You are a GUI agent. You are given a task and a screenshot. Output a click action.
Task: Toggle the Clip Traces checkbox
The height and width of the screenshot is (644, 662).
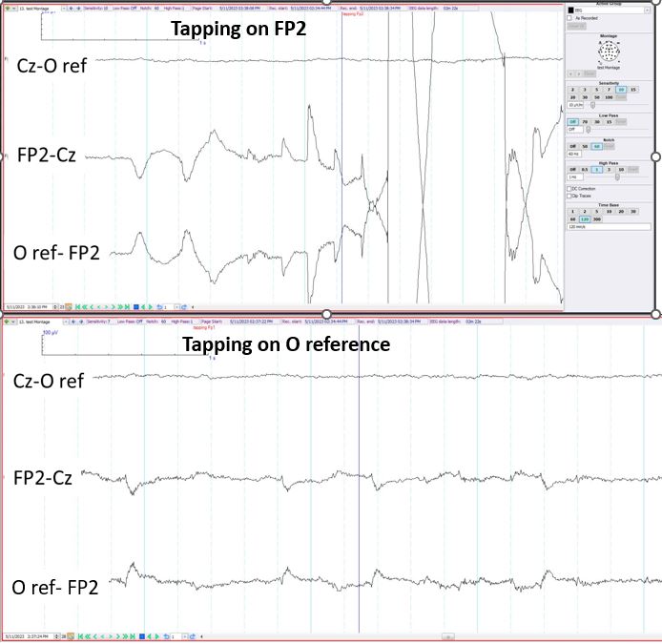(x=570, y=196)
